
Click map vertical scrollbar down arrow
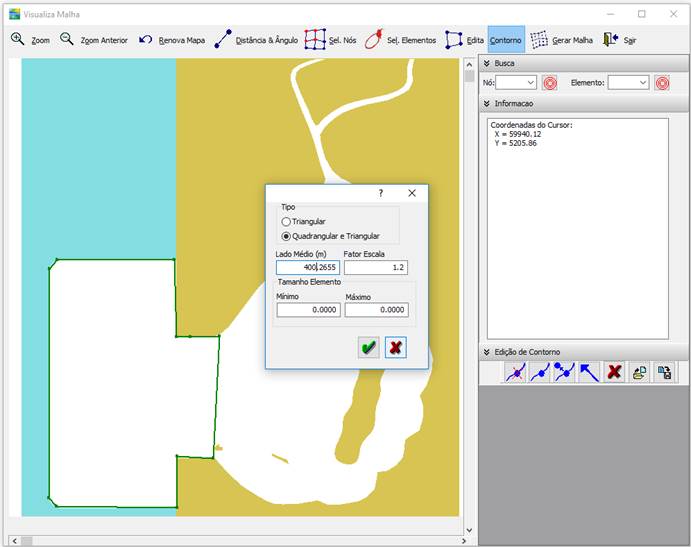click(469, 530)
